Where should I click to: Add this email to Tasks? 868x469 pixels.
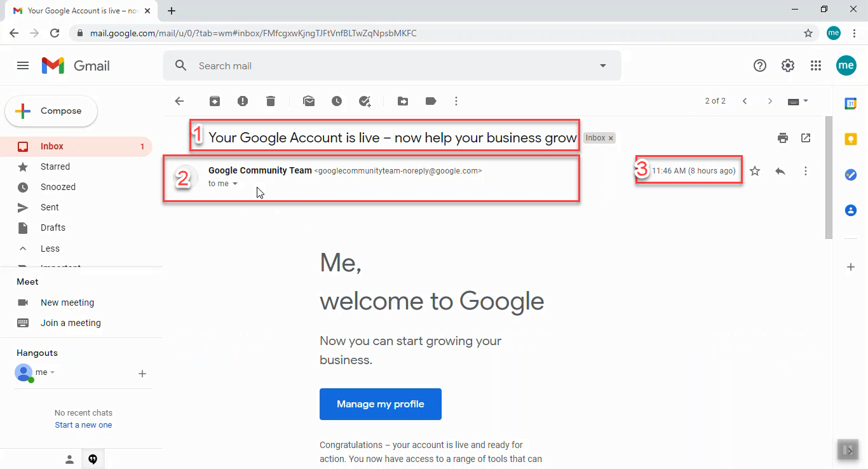click(x=365, y=101)
